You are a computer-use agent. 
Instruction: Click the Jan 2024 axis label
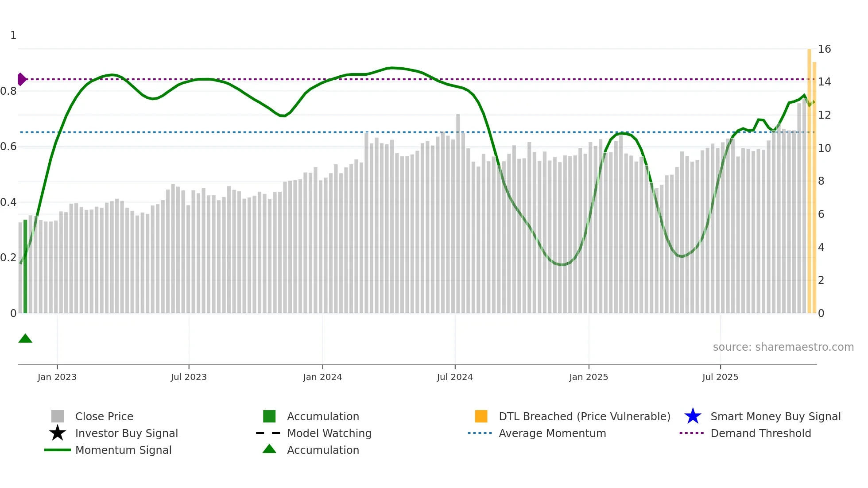(322, 377)
